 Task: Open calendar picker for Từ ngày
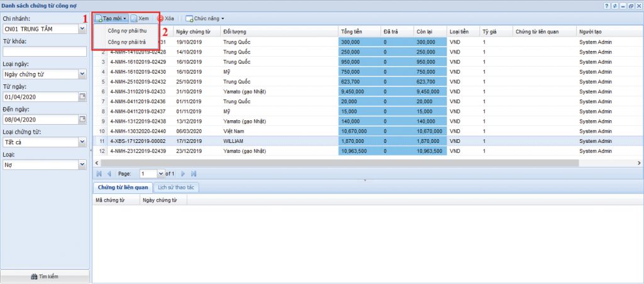[82, 96]
